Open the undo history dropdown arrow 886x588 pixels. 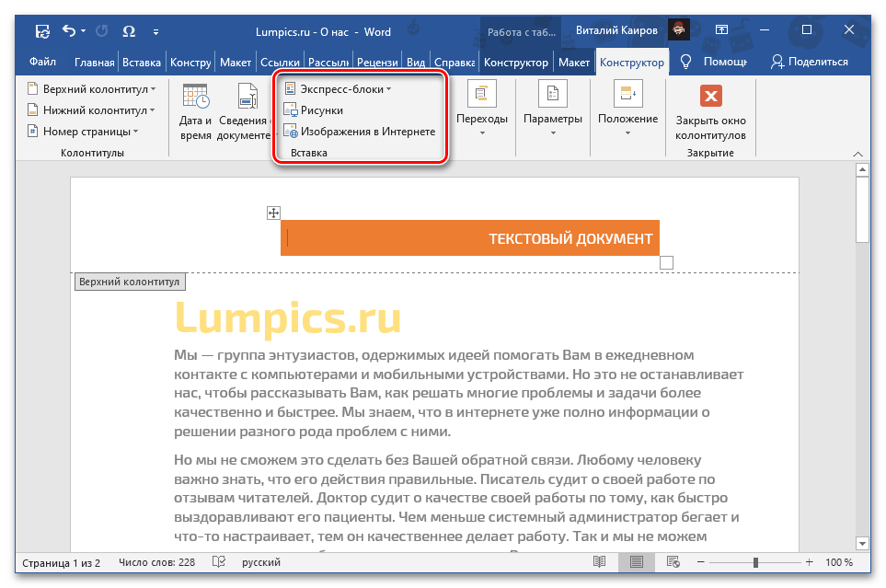pos(83,31)
